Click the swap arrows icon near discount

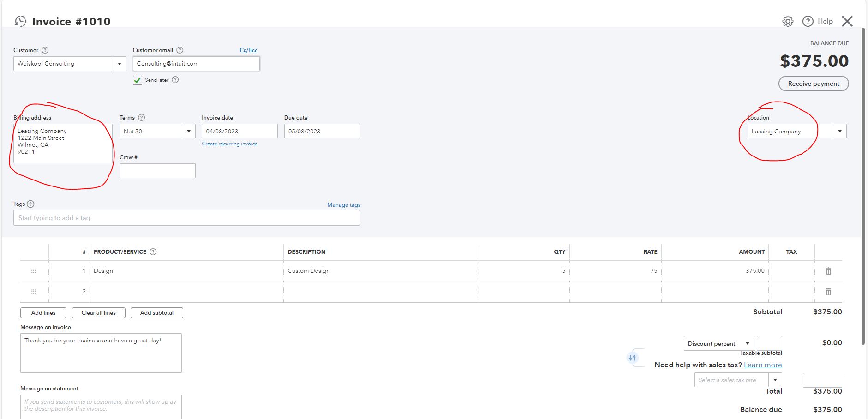click(633, 358)
